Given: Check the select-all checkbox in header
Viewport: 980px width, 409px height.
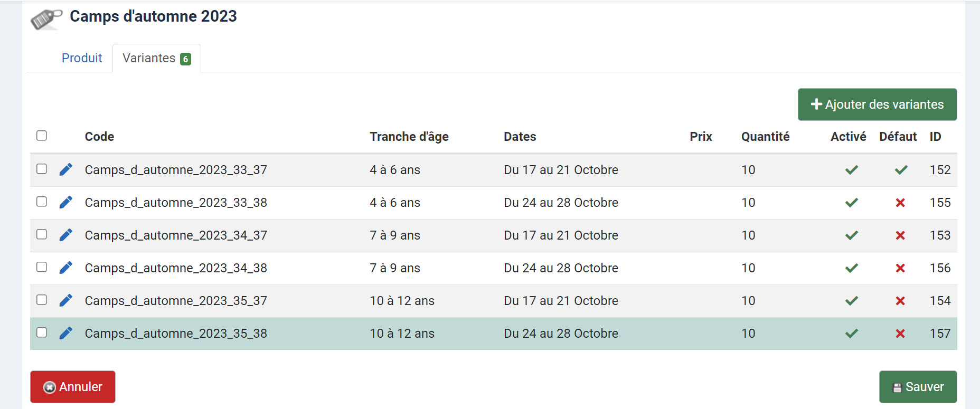Looking at the screenshot, I should point(42,136).
